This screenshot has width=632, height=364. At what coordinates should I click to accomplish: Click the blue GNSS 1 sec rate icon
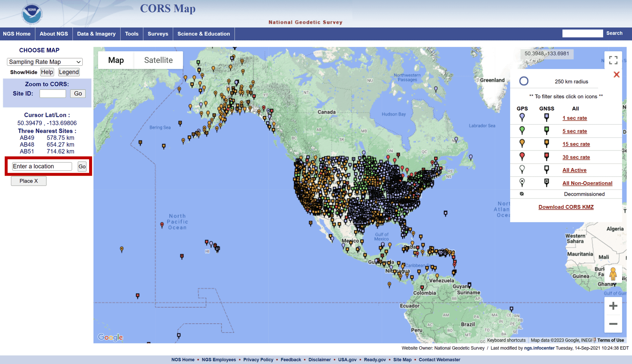(546, 117)
